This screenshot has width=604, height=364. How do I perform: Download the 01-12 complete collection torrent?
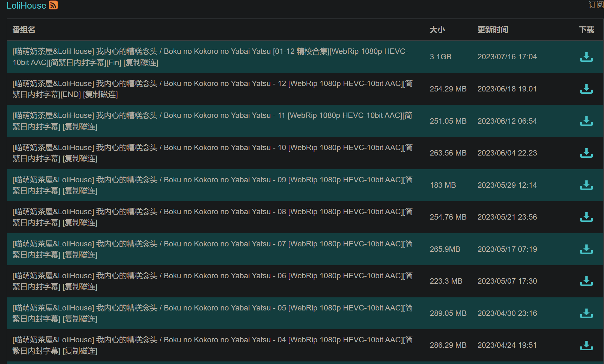[x=586, y=57]
